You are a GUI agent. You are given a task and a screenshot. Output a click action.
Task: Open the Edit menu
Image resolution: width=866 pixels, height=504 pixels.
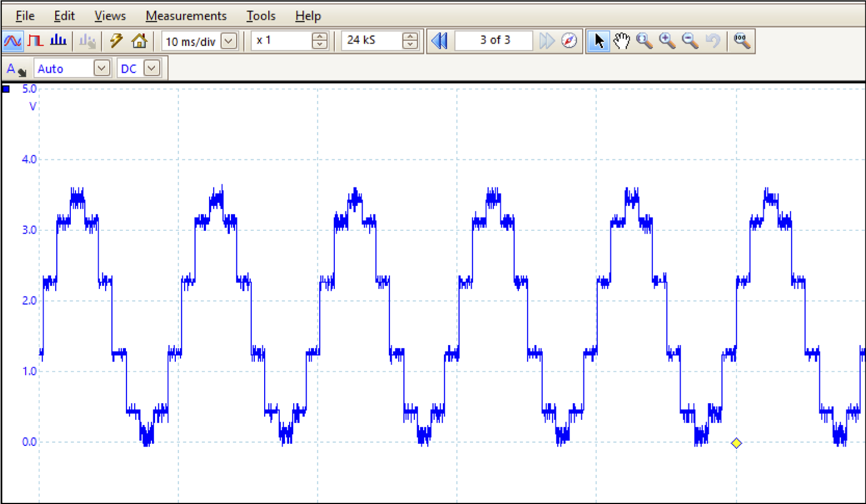coord(64,16)
